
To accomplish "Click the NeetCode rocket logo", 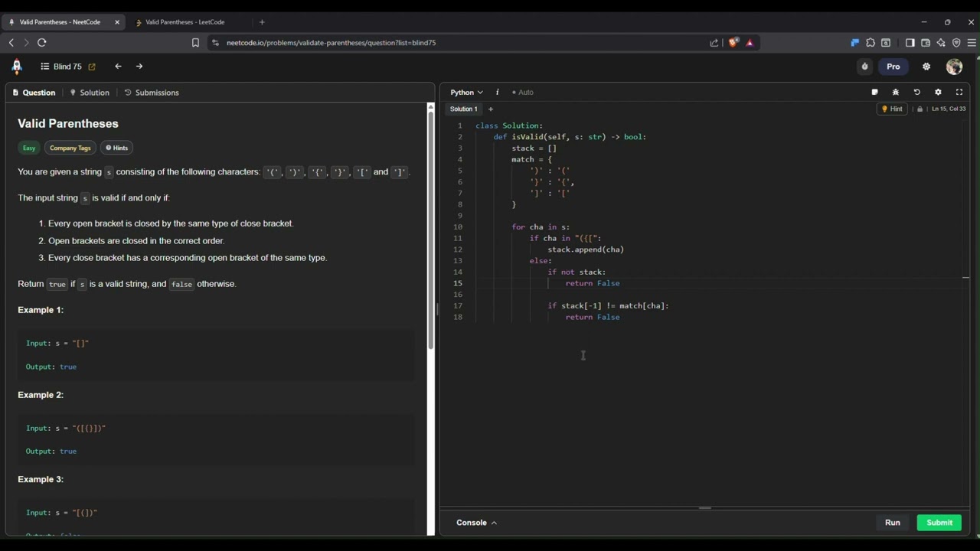I will [17, 67].
